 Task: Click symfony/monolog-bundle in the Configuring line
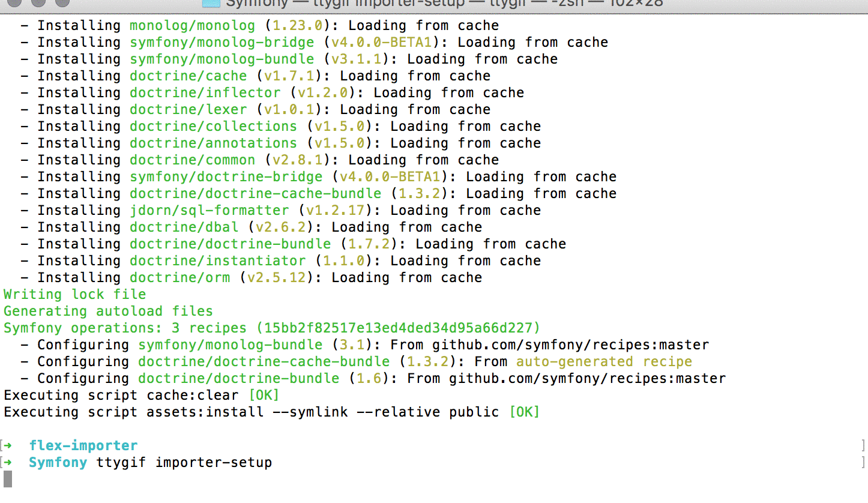(x=230, y=345)
